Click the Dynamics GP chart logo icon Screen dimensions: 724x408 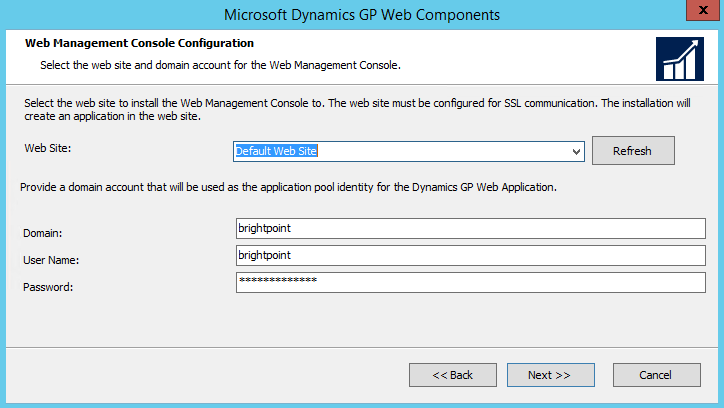[x=678, y=59]
